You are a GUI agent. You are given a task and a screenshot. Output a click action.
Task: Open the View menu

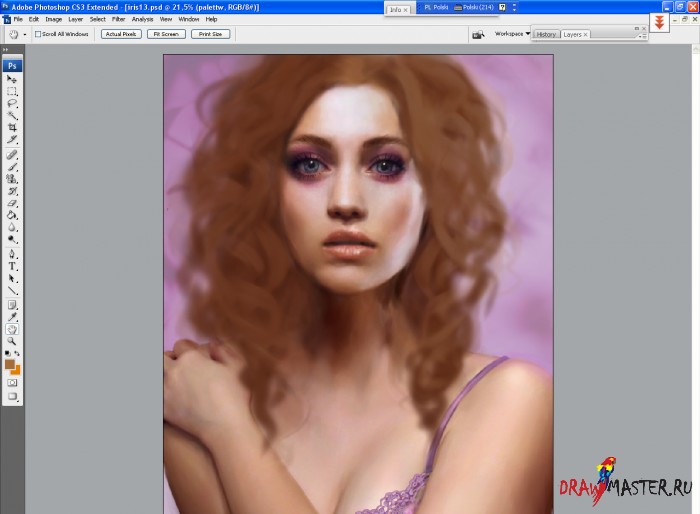click(x=166, y=19)
